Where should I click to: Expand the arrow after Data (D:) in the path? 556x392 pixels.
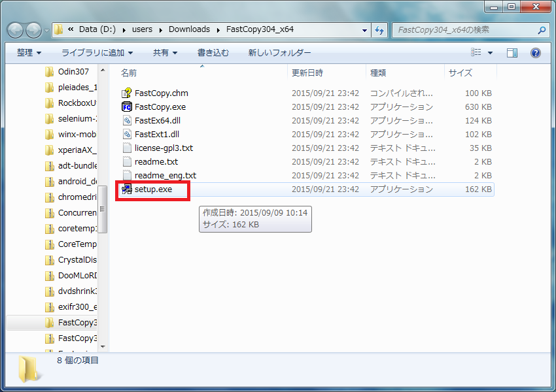pos(124,30)
